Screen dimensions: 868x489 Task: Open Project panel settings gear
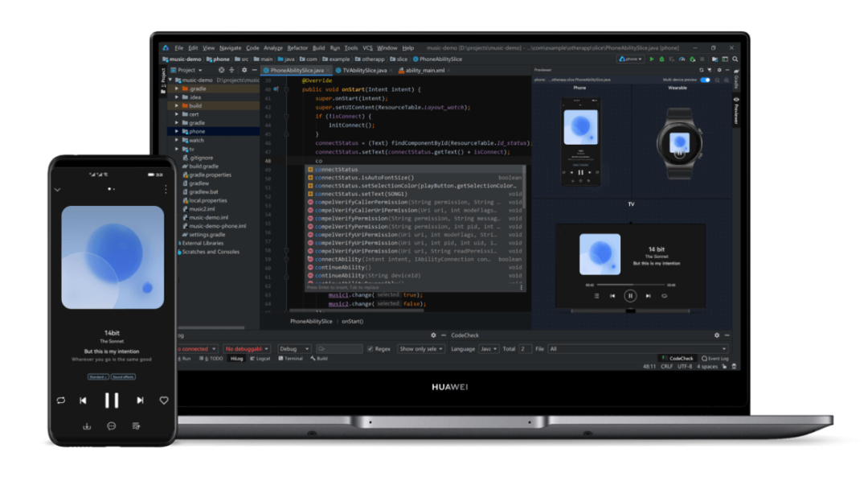click(x=244, y=71)
